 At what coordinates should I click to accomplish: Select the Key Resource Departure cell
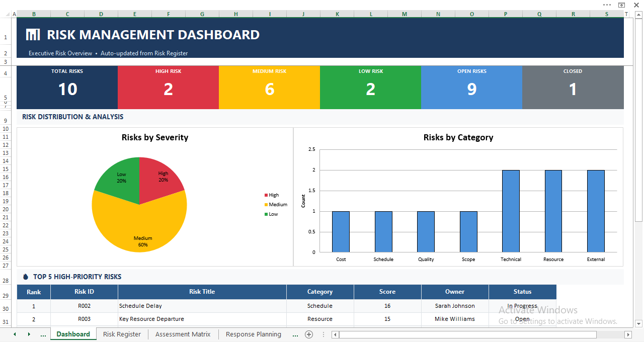pos(202,319)
